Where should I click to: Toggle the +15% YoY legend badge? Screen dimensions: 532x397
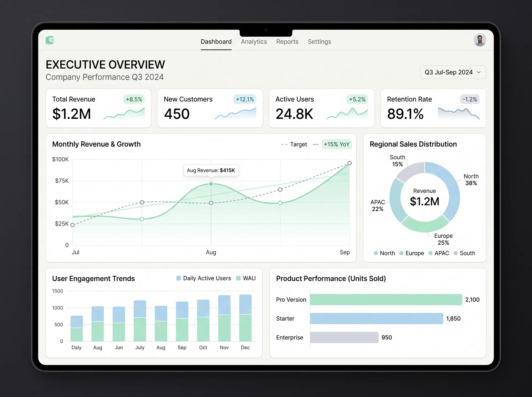point(337,145)
